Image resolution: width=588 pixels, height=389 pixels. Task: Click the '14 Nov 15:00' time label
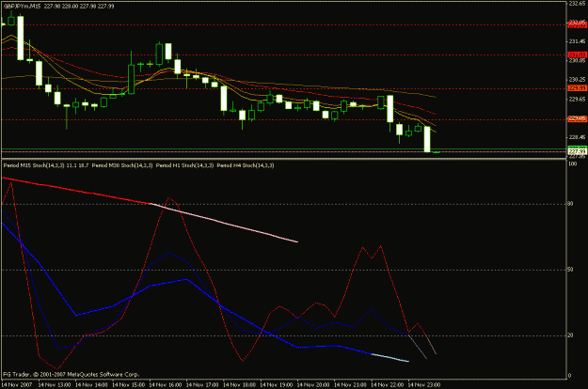pyautogui.click(x=128, y=384)
